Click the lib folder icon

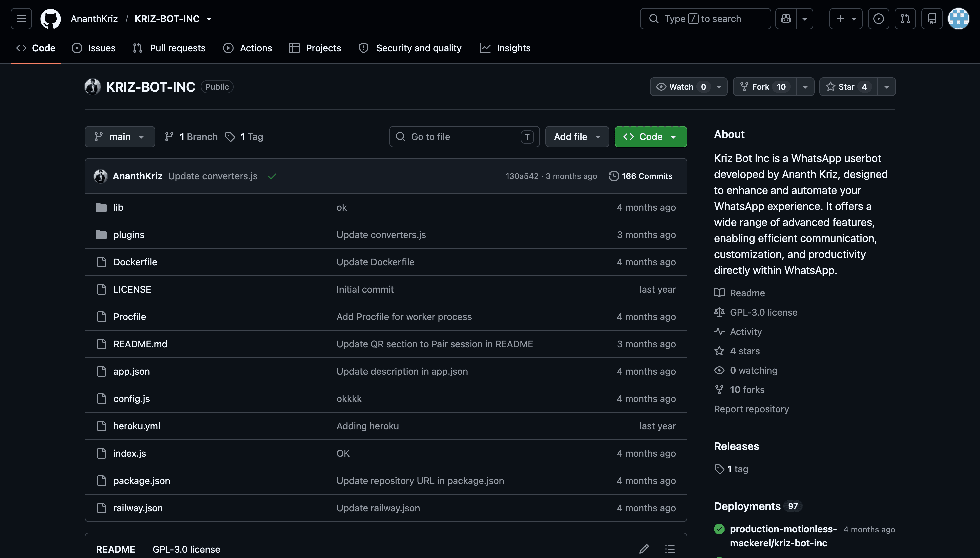coord(101,207)
